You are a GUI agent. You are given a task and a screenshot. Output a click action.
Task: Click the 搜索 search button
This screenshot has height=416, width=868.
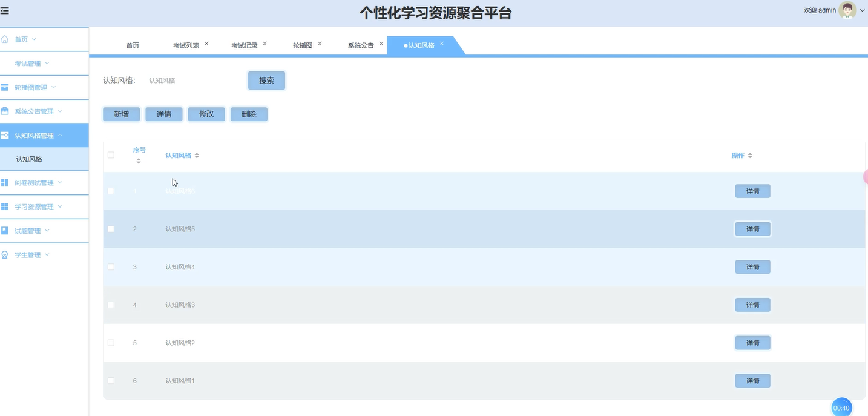[x=266, y=80]
